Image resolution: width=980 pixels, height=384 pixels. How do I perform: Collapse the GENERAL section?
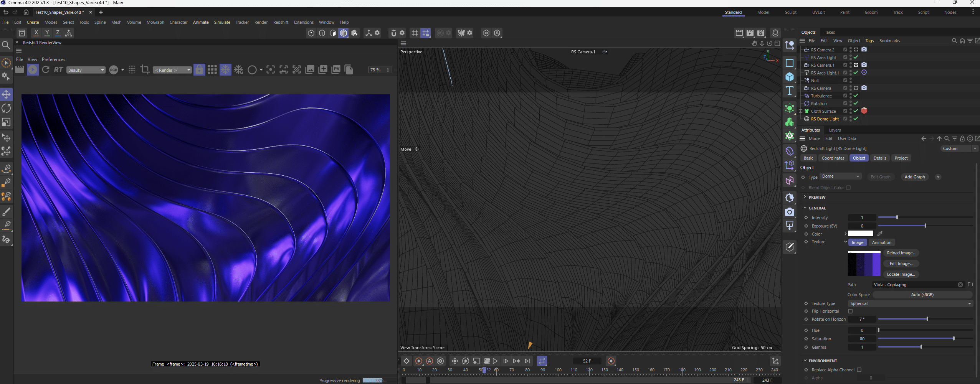coord(805,208)
